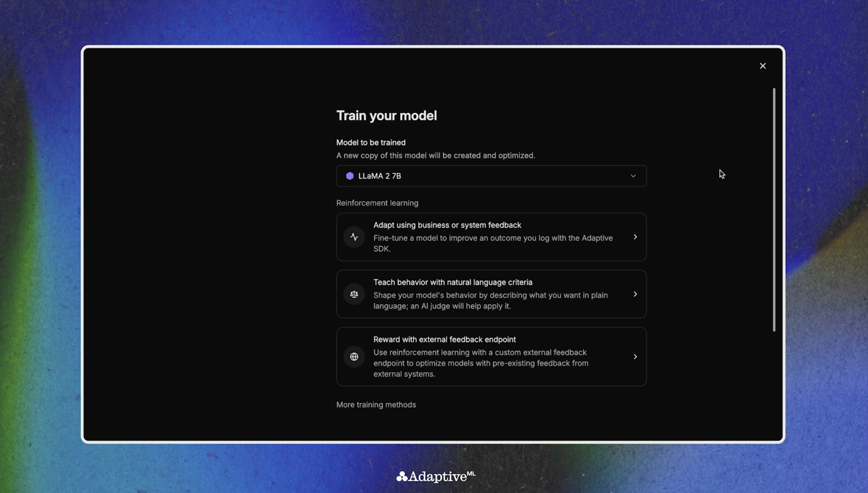
Task: Click the activity pulse icon
Action: (x=354, y=237)
